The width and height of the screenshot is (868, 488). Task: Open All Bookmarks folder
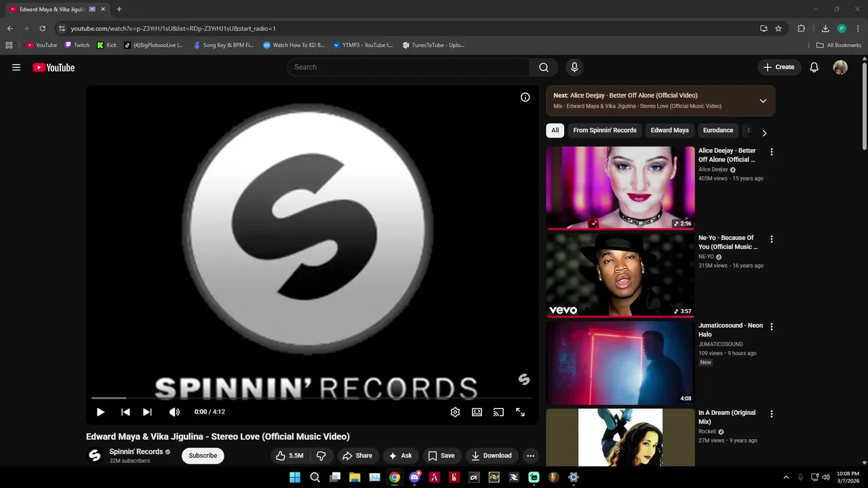coord(839,45)
